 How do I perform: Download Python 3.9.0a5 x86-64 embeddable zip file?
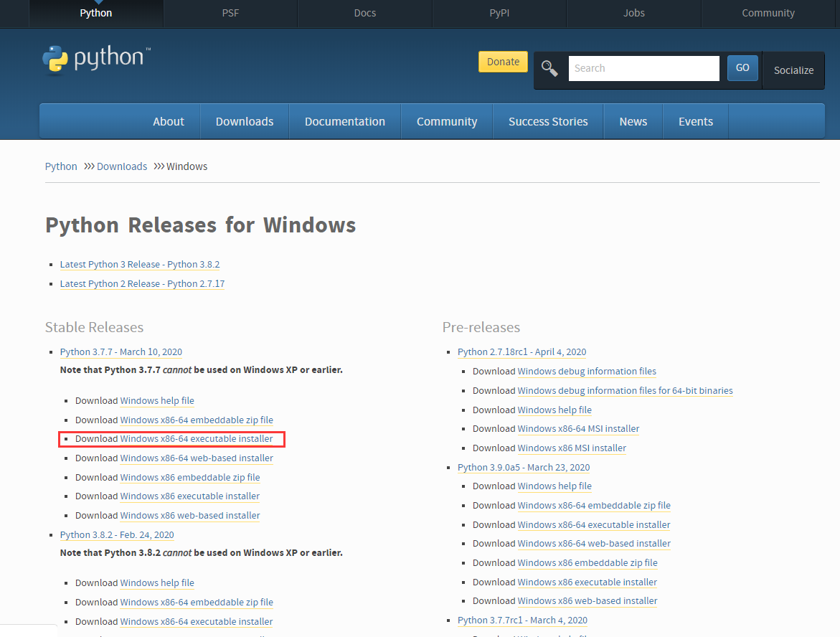pyautogui.click(x=594, y=505)
